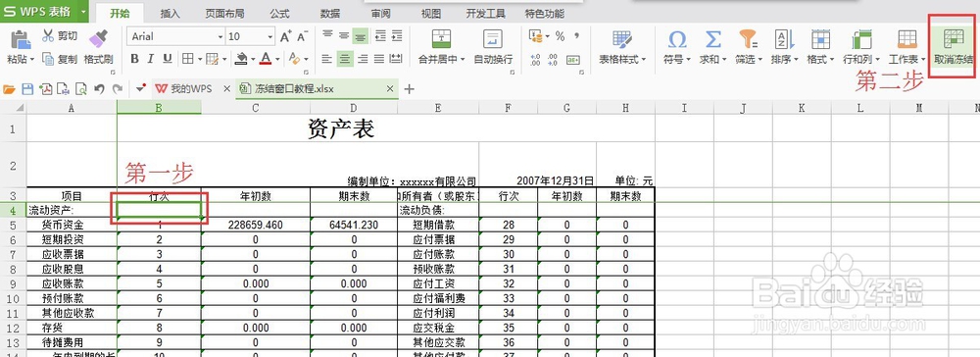Increase decimal places icon
Image resolution: width=980 pixels, height=357 pixels.
pos(536,60)
